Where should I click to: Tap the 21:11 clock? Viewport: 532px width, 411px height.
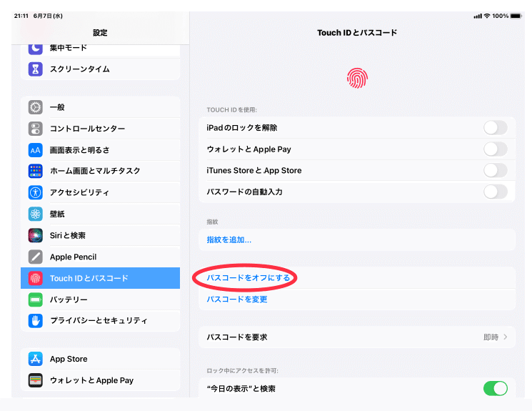point(21,16)
